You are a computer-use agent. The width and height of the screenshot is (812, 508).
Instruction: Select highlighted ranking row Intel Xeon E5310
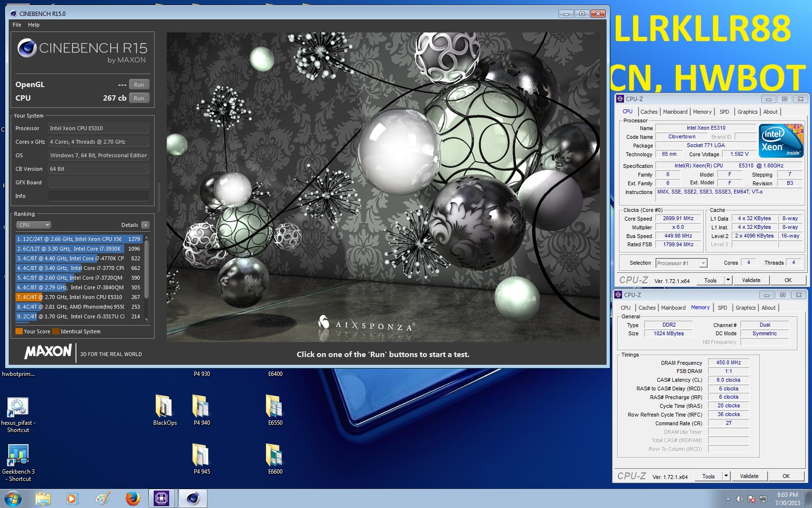(x=78, y=297)
